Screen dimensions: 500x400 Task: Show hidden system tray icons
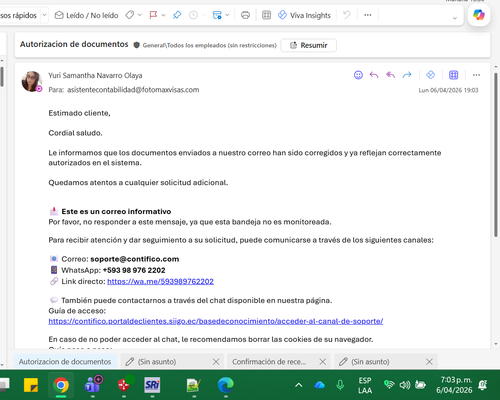(299, 385)
